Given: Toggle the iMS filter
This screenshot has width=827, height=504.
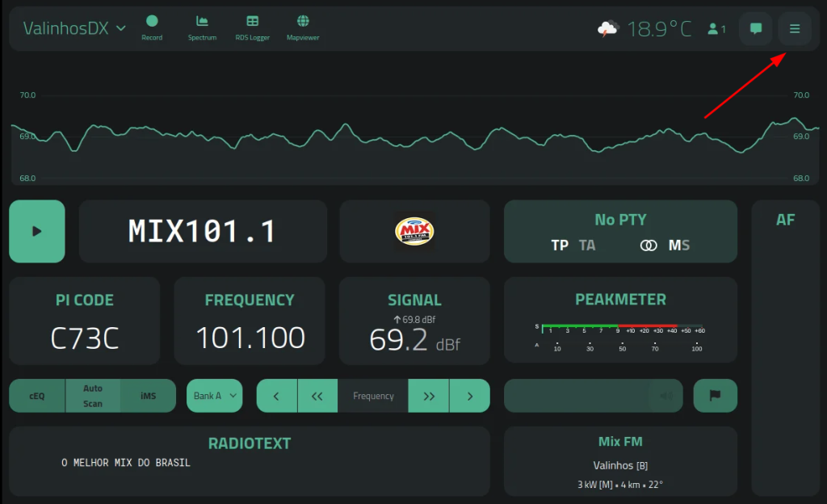Looking at the screenshot, I should (148, 396).
